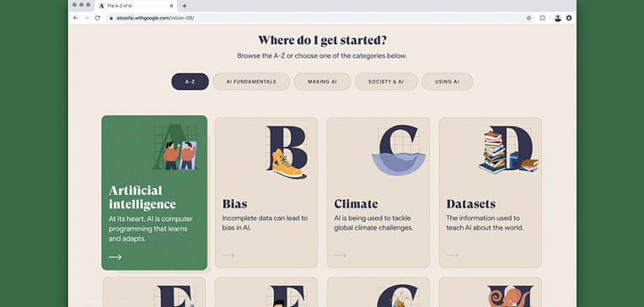Reload the page with refresh icon
Screen dimensions: 644x307
point(97,18)
